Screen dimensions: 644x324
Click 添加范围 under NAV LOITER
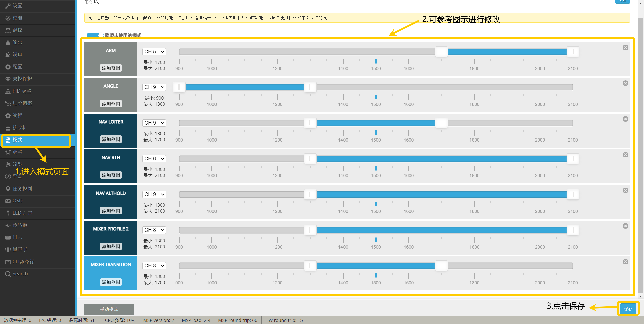click(111, 140)
